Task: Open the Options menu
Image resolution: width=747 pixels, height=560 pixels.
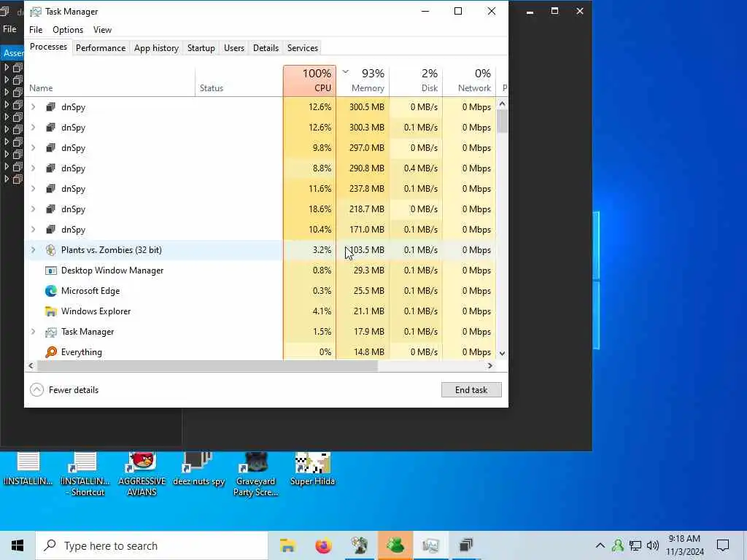Action: (x=68, y=29)
